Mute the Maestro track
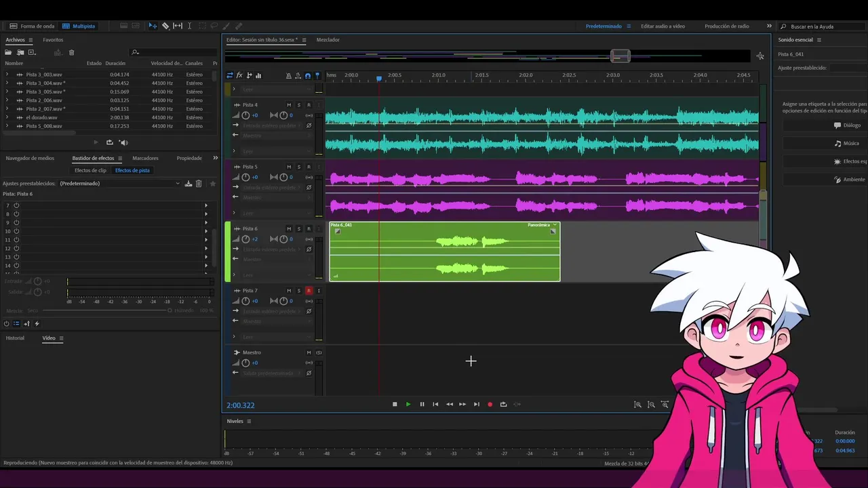Image resolution: width=868 pixels, height=488 pixels. (309, 352)
